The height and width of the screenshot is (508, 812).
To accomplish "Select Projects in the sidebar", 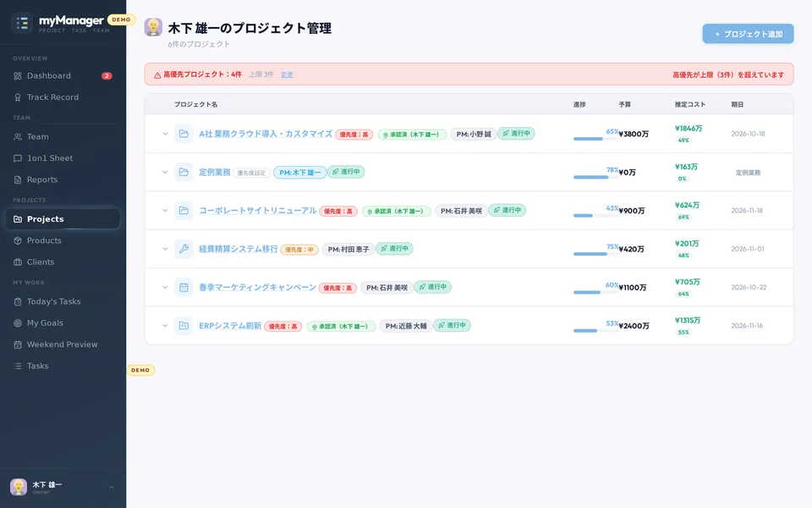I will click(x=62, y=218).
